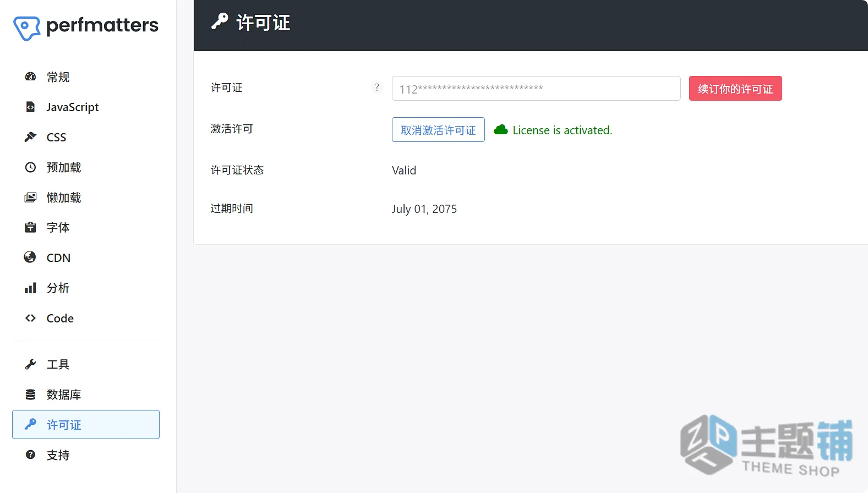Click the 支持 question mark icon
868x493 pixels.
click(x=31, y=454)
